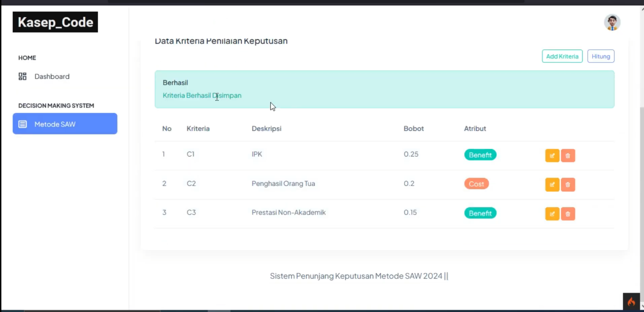Click the 'IPK' description cell
Viewport: 644px width, 312px height.
(257, 154)
